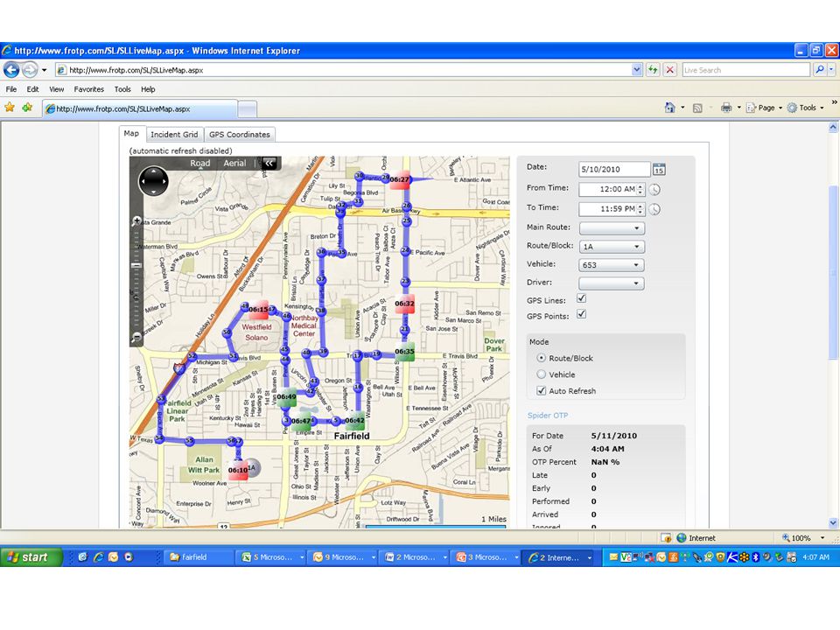Click the 1A vehicle marker on map
Image resolution: width=840 pixels, height=630 pixels.
pyautogui.click(x=253, y=467)
